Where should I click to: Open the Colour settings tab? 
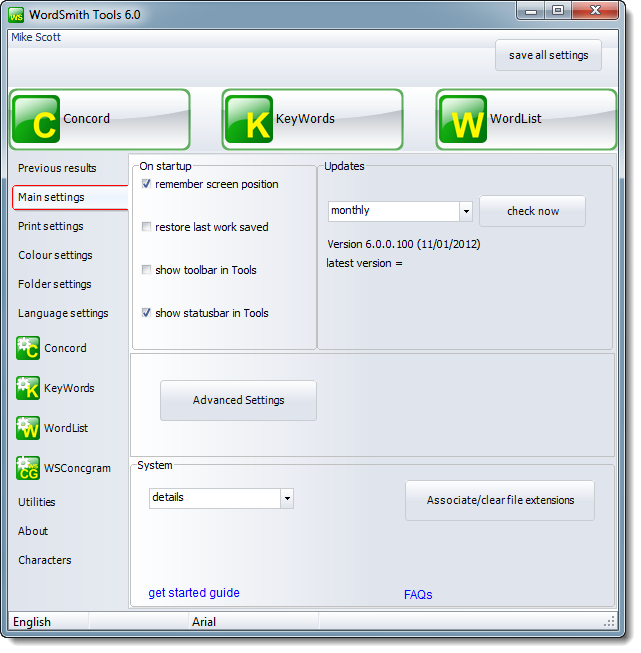pos(55,255)
